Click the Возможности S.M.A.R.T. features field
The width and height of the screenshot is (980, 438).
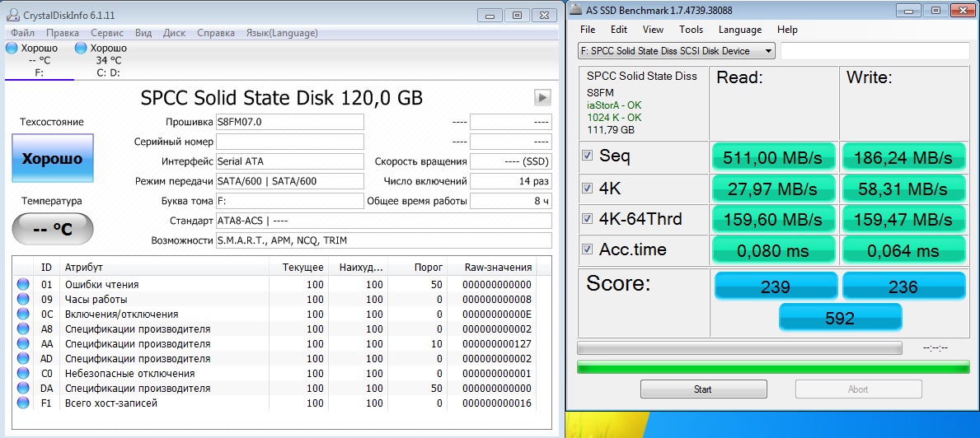[x=384, y=241]
